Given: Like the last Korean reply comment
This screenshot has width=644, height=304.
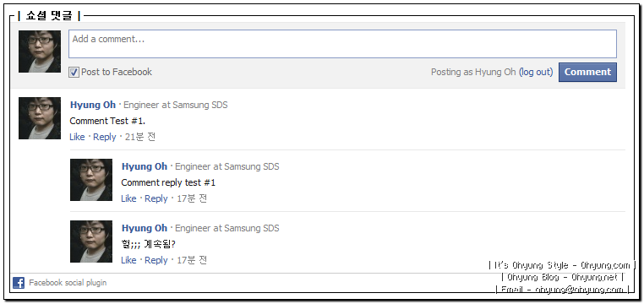Looking at the screenshot, I should tap(128, 260).
